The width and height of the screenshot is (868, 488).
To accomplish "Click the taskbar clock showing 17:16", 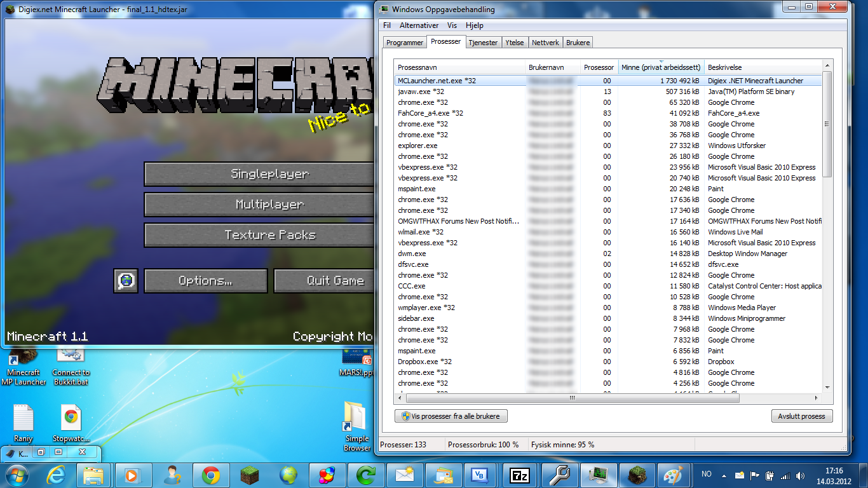I will click(x=834, y=475).
